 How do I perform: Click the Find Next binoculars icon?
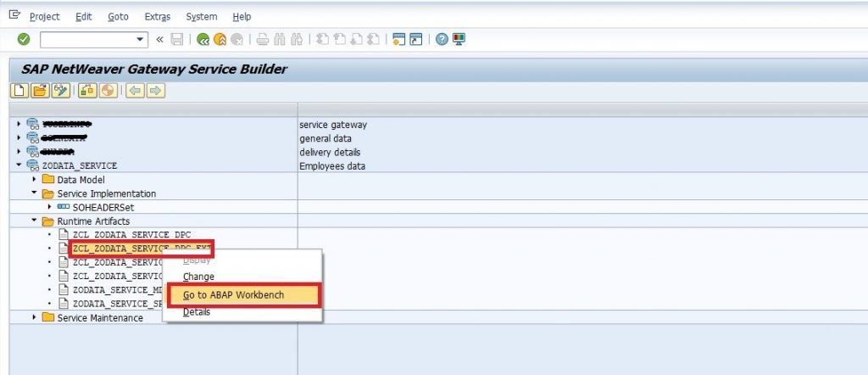pos(298,39)
